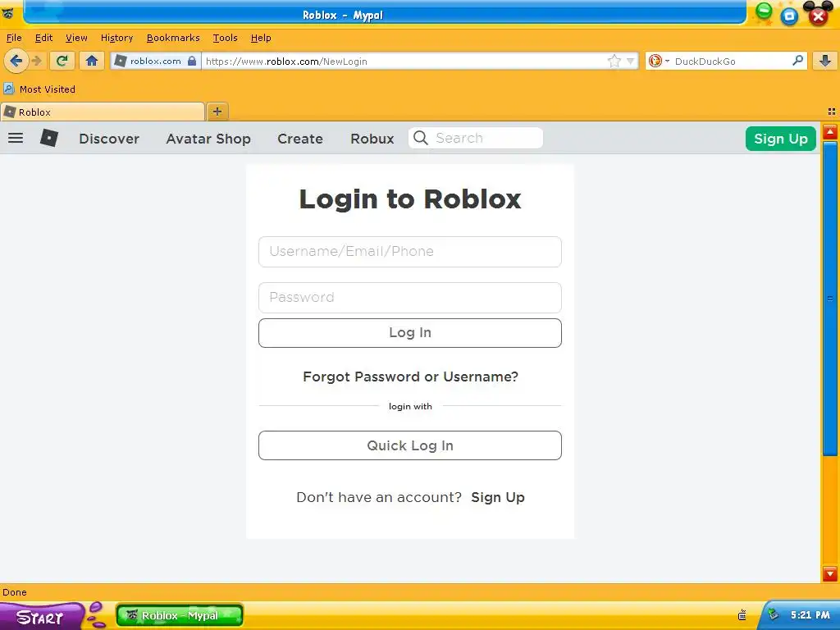Image resolution: width=840 pixels, height=630 pixels.
Task: Click the browser forward arrow
Action: point(36,61)
